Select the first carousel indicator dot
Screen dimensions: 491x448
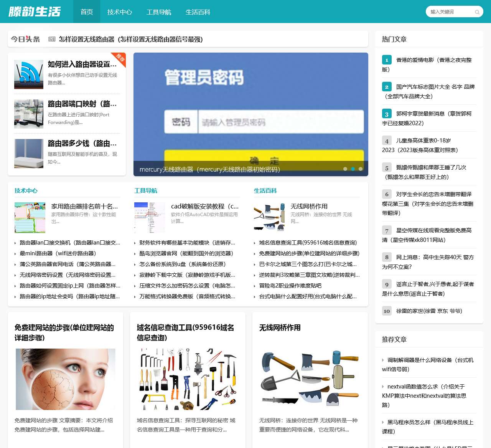(346, 169)
